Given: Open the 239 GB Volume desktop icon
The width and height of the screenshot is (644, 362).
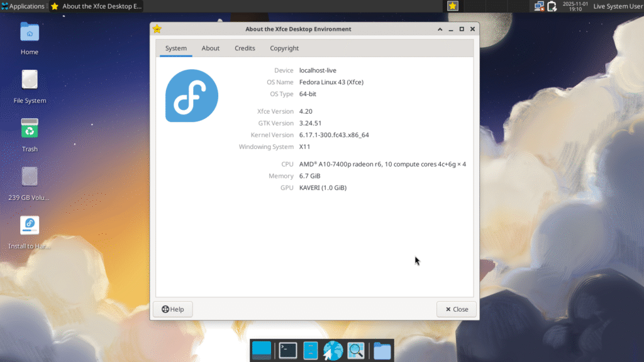Looking at the screenshot, I should (30, 178).
